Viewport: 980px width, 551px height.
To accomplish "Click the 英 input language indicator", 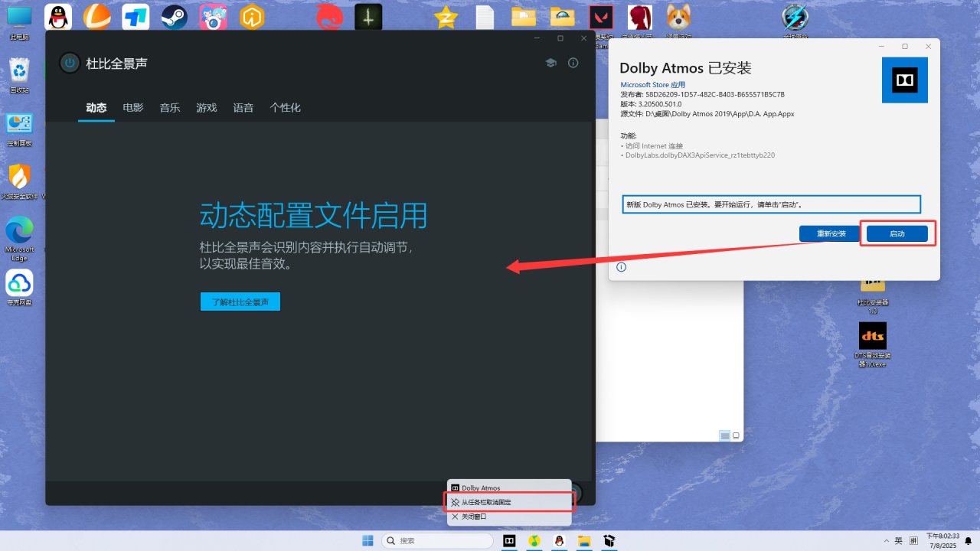I will [x=899, y=541].
